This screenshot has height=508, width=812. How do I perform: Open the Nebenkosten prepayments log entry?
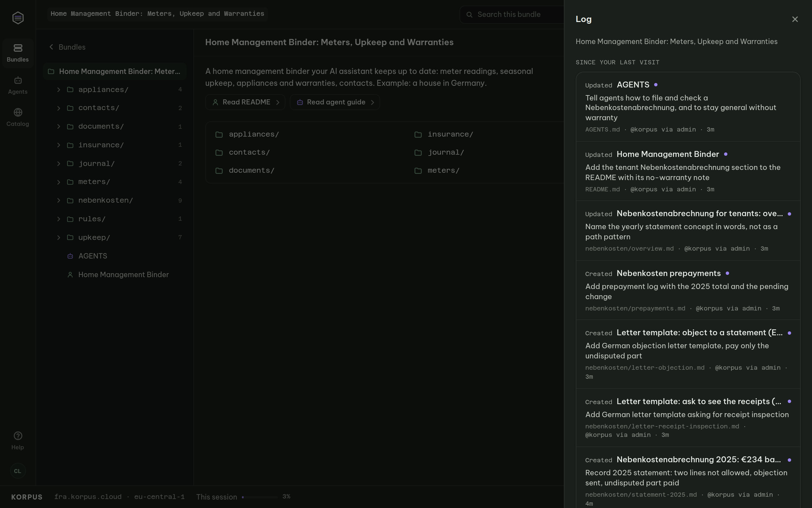(x=688, y=290)
